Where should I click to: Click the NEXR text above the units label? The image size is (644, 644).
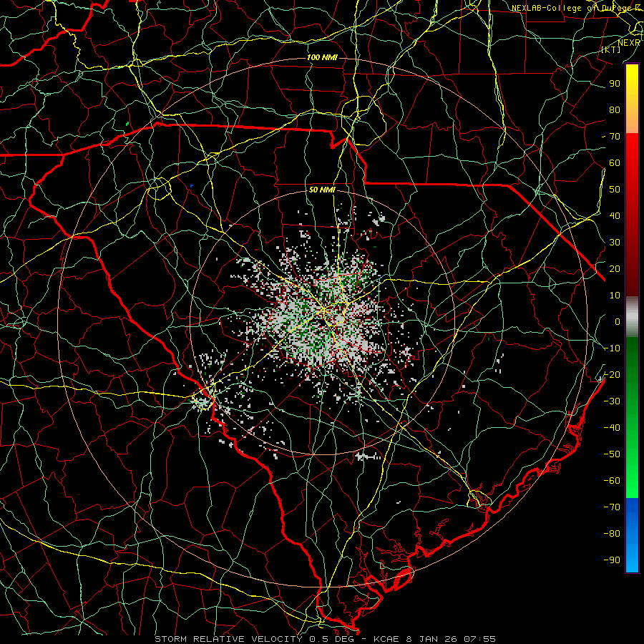tap(629, 43)
